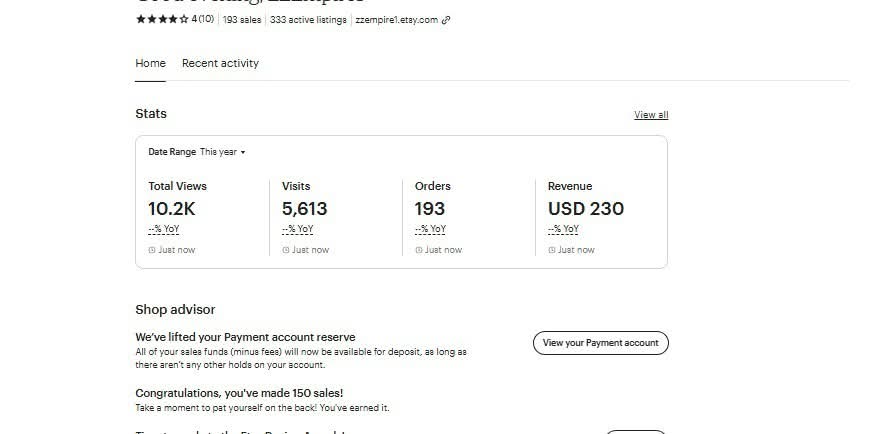Image resolution: width=894 pixels, height=434 pixels.
Task: Click the YoY percentage under Revenue
Action: [x=563, y=229]
